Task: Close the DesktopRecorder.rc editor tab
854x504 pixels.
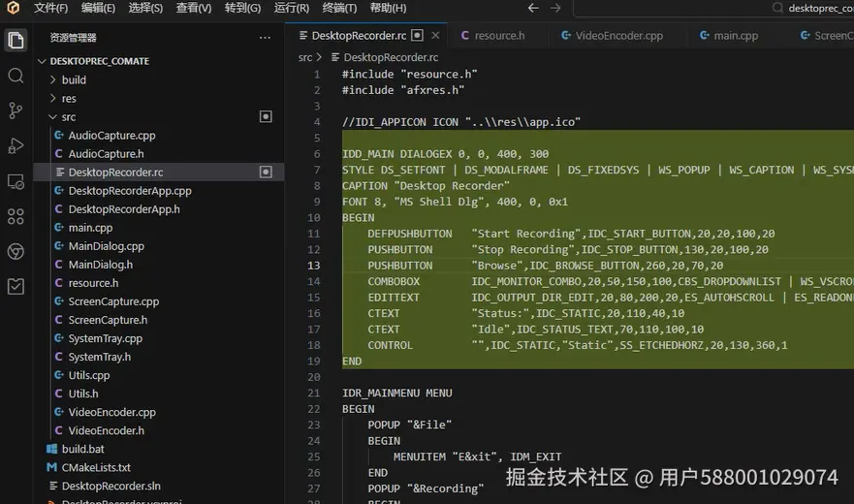Action: [x=436, y=36]
